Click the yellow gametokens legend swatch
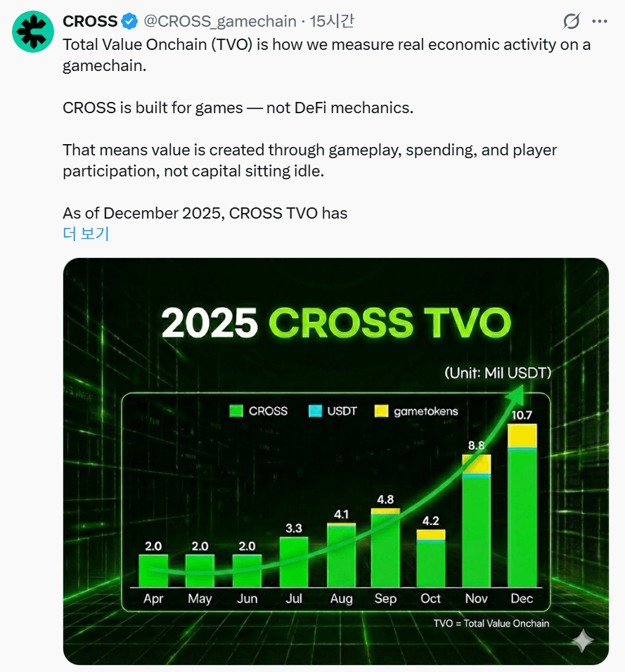 tap(382, 411)
